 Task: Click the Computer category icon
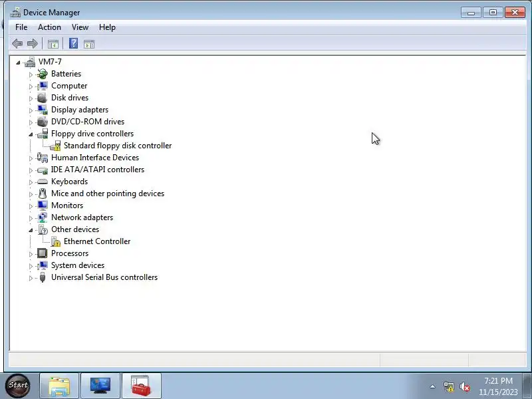pyautogui.click(x=43, y=86)
